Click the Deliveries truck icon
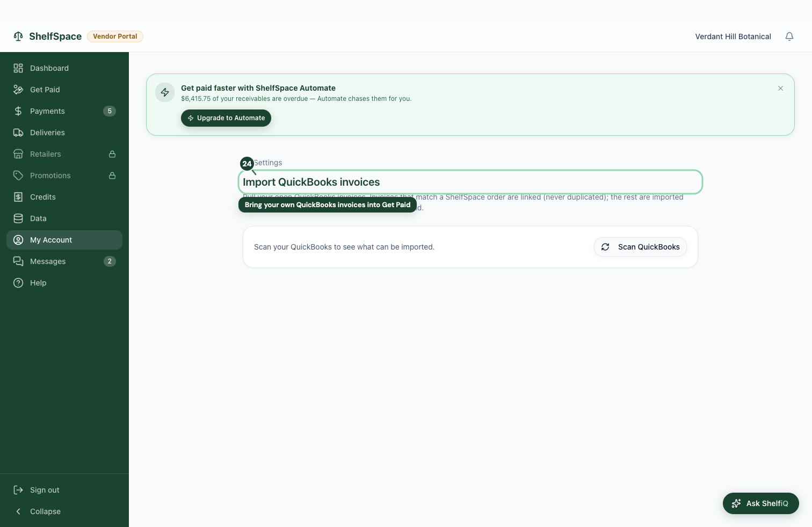 (x=18, y=133)
